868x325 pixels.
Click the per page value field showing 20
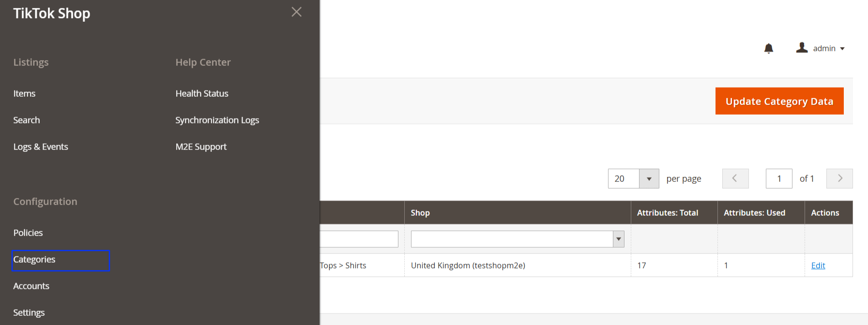coord(624,178)
